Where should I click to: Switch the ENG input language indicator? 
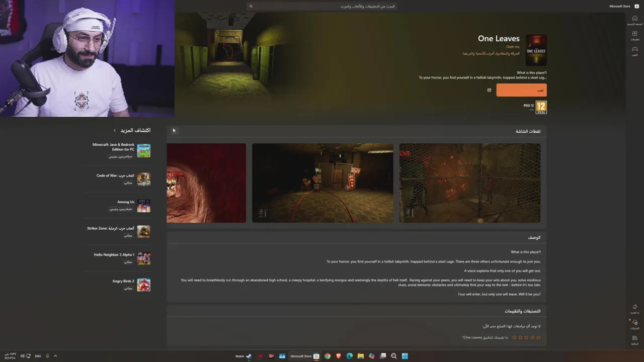click(x=38, y=356)
